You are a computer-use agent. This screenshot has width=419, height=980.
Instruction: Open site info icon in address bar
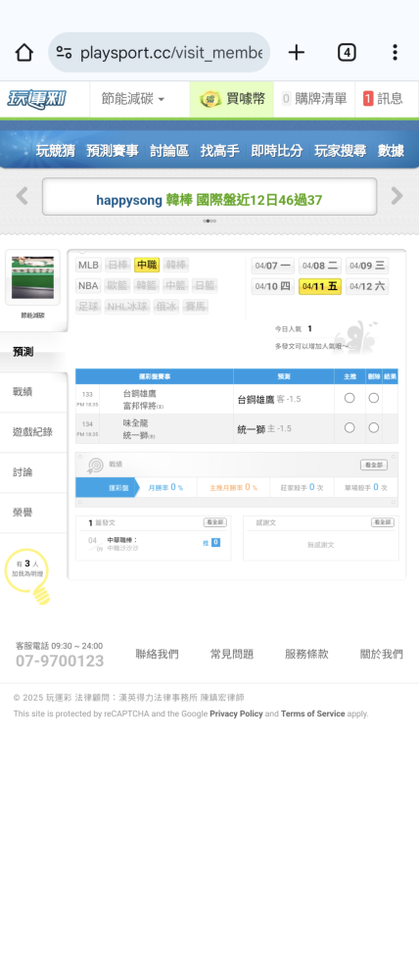(x=64, y=53)
